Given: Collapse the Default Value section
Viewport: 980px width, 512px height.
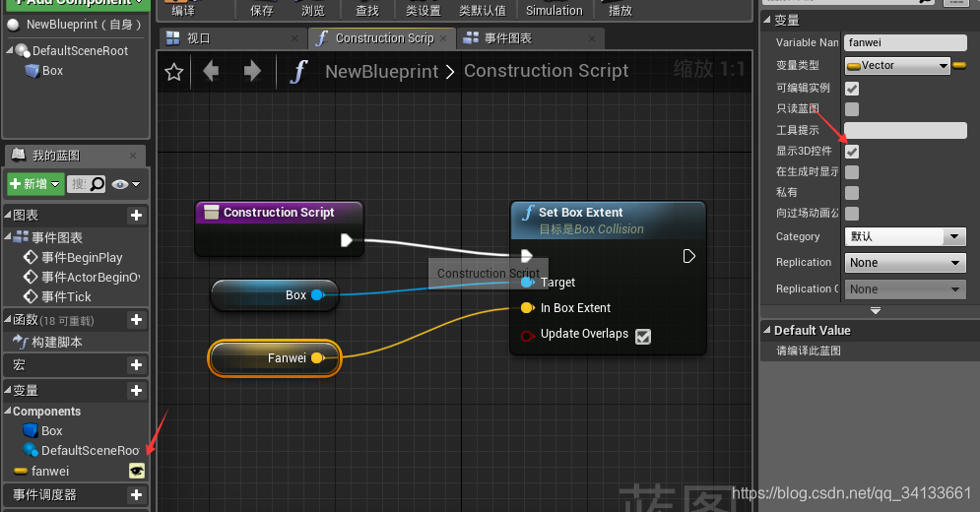Looking at the screenshot, I should click(x=767, y=330).
